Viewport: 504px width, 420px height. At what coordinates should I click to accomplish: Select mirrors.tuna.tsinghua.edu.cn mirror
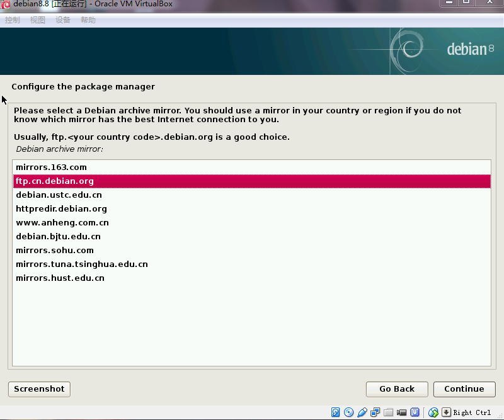tap(82, 264)
